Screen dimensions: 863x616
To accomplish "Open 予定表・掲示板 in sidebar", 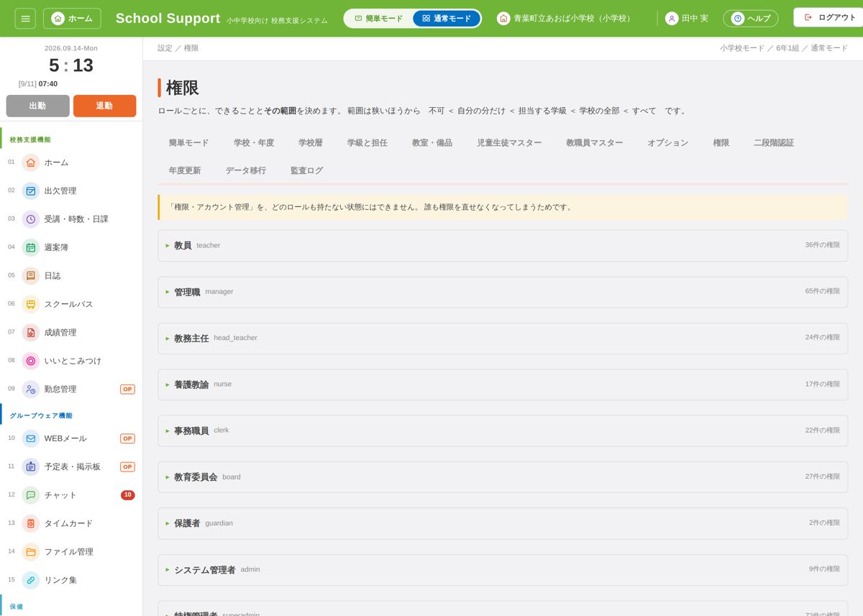I will pyautogui.click(x=71, y=467).
